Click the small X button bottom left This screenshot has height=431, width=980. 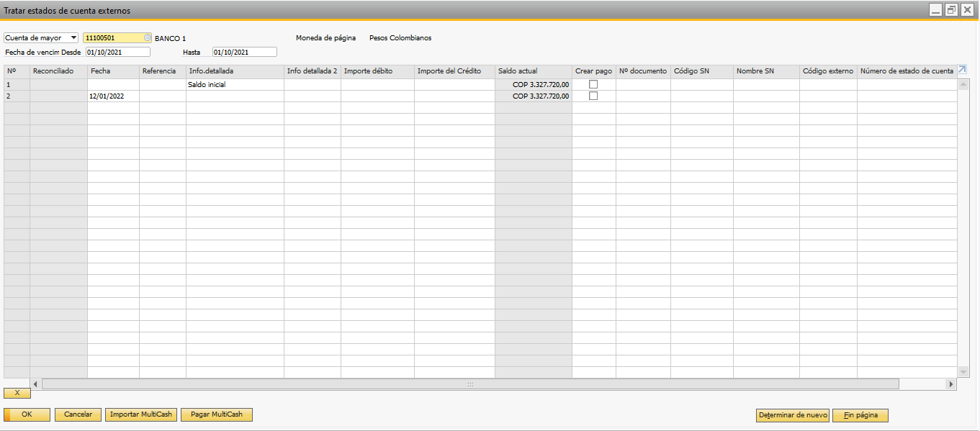(x=17, y=393)
